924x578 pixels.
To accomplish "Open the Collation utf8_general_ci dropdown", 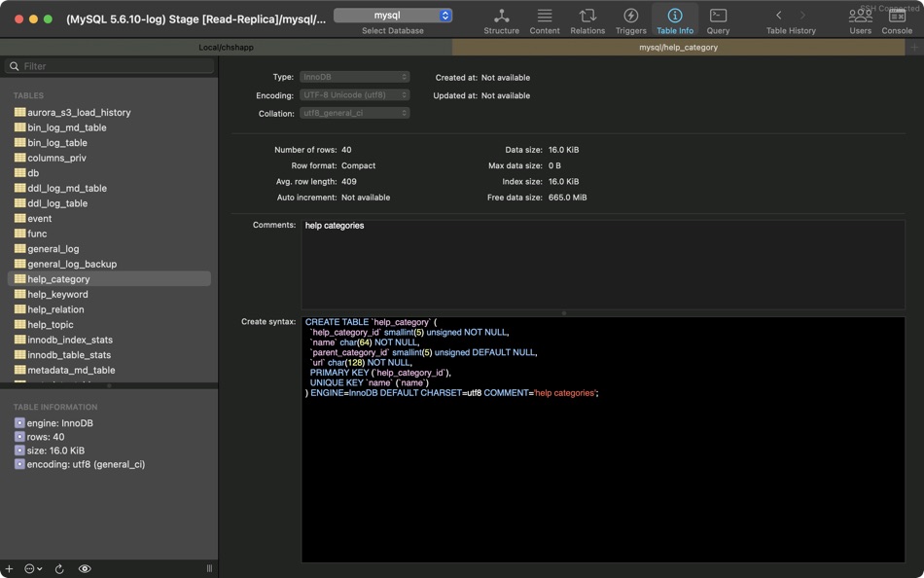I will tap(355, 113).
